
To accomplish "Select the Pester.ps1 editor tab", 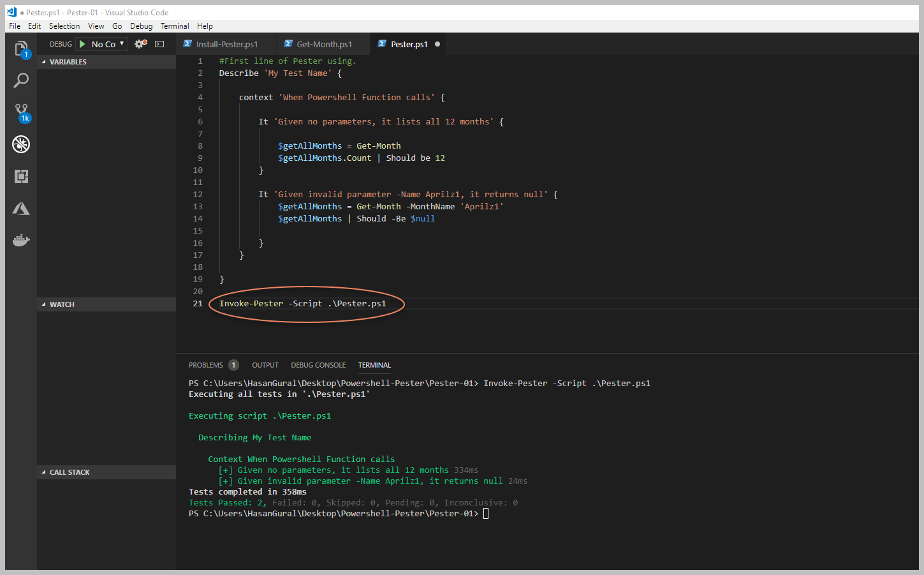I will coord(409,44).
